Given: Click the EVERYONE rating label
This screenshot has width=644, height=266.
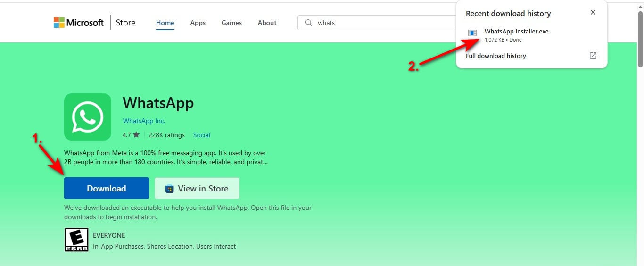Looking at the screenshot, I should point(109,235).
